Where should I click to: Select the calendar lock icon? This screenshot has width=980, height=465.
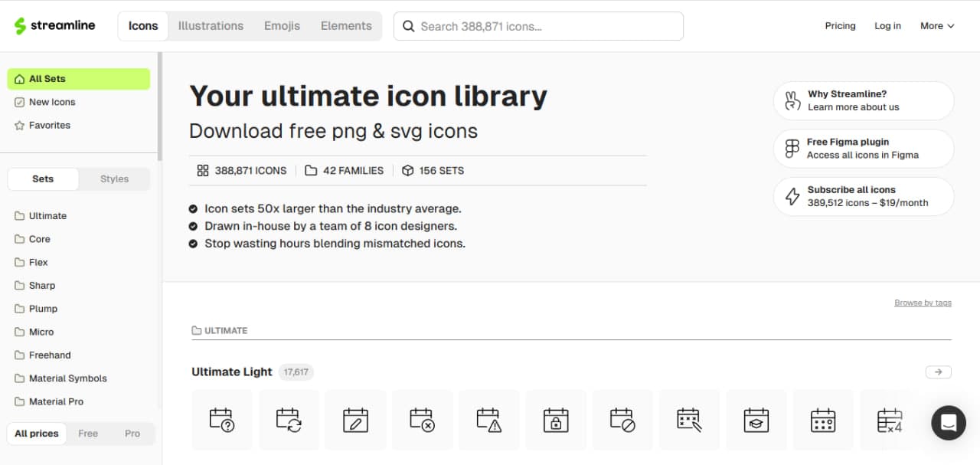click(x=556, y=420)
